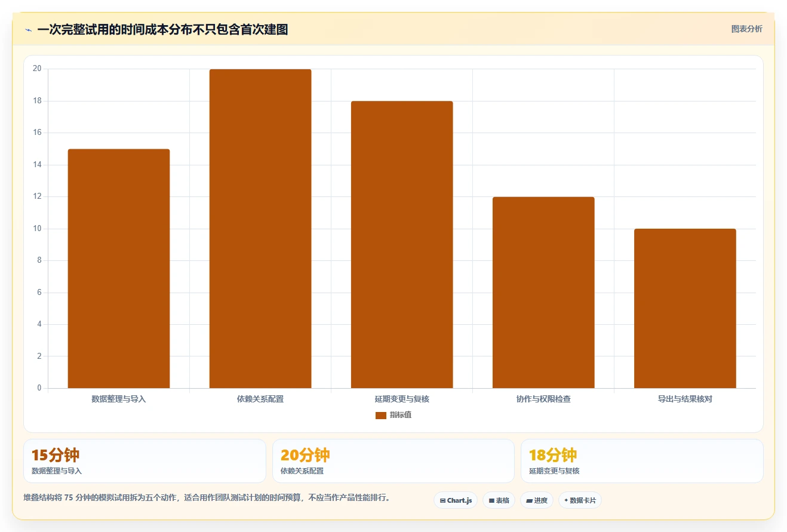Image resolution: width=787 pixels, height=532 pixels.
Task: Click x-axis label 依赖关系配置 under chart
Action: (260, 399)
